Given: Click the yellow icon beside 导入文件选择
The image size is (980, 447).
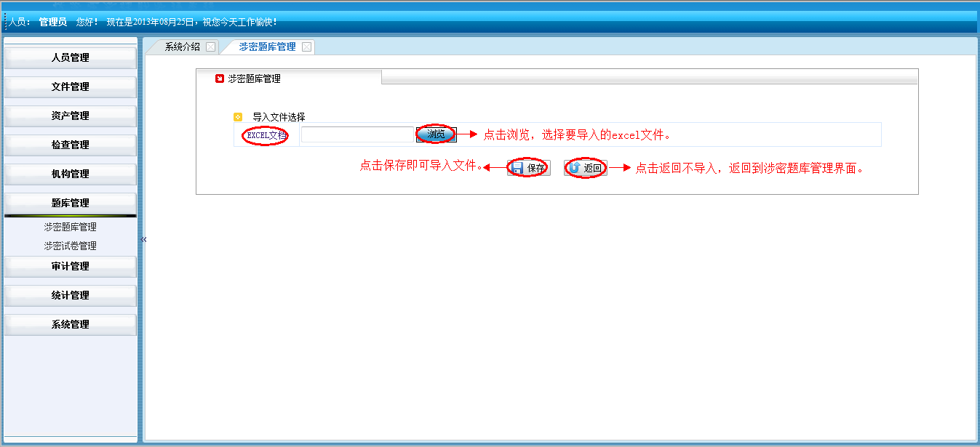Looking at the screenshot, I should (x=238, y=116).
